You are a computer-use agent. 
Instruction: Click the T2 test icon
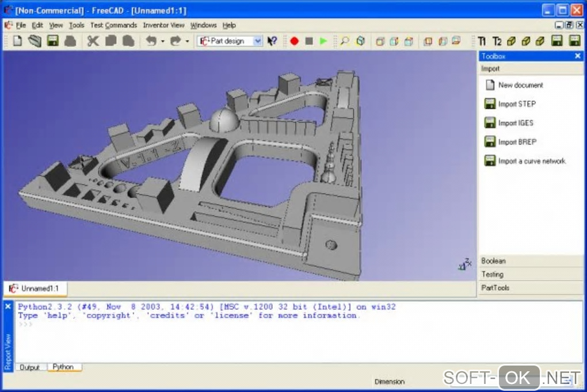click(x=497, y=41)
